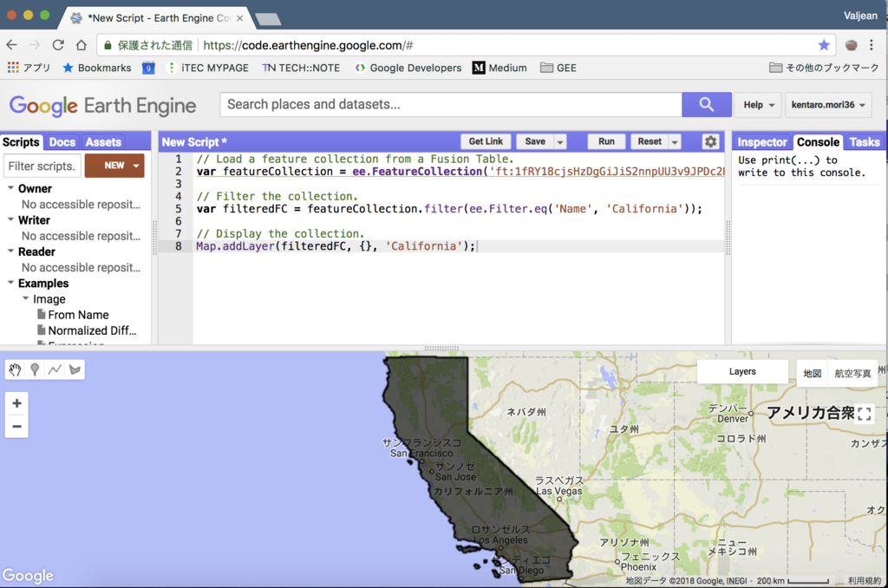Open the Apps grid shortcut
The width and height of the screenshot is (888, 588).
pos(29,68)
